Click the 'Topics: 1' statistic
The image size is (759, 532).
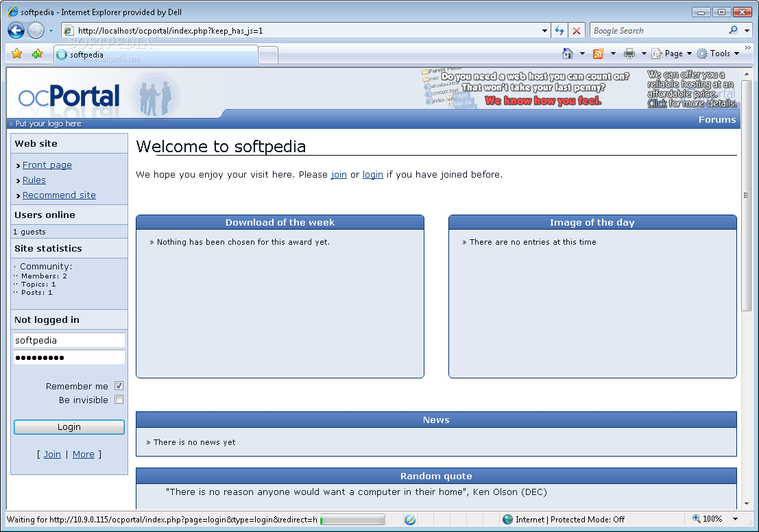point(38,284)
